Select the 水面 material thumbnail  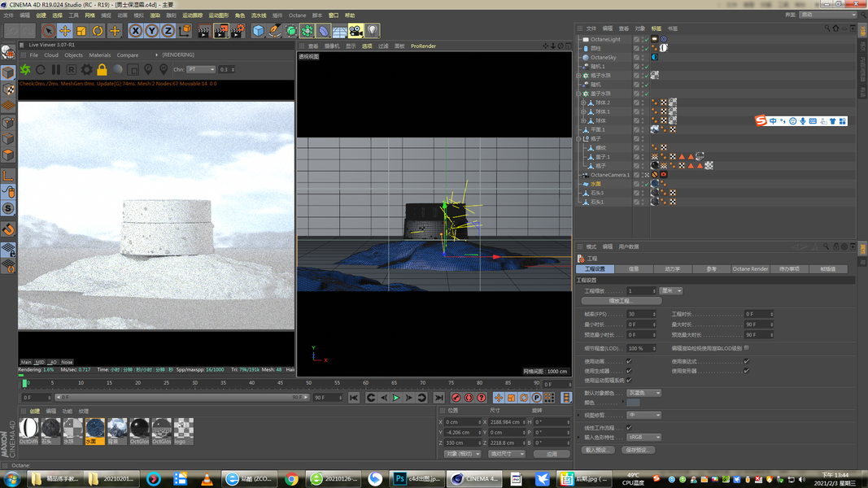(x=94, y=431)
